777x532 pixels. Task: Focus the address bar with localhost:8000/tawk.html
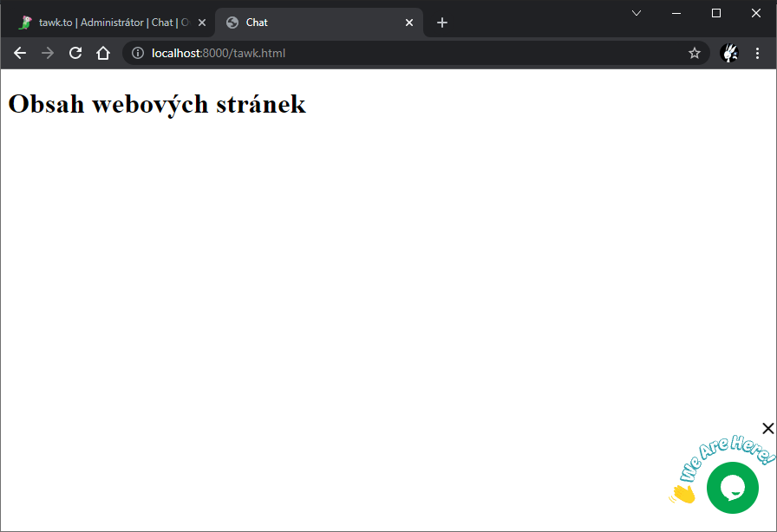[x=390, y=53]
